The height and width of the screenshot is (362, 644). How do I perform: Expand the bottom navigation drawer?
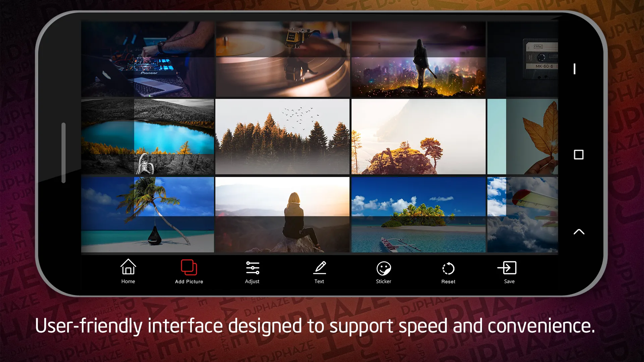(578, 231)
